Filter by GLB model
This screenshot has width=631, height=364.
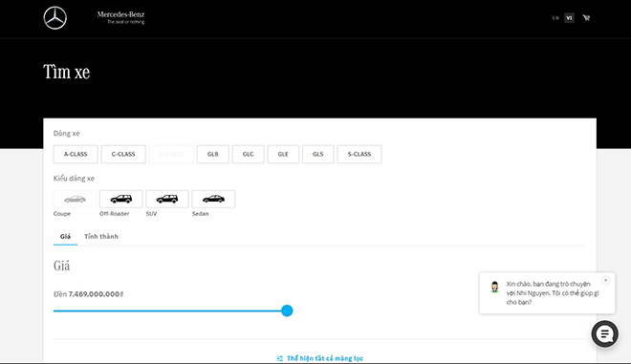(x=213, y=154)
